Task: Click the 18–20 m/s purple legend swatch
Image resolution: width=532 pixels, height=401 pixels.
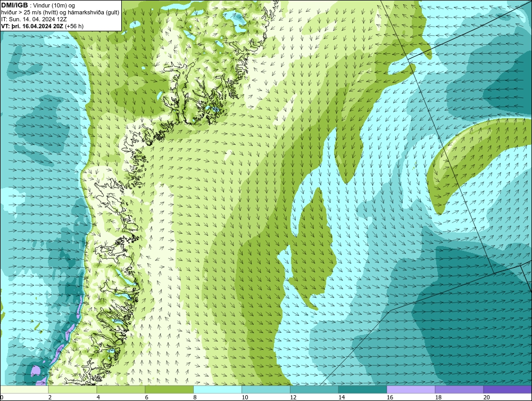Action: [x=460, y=389]
